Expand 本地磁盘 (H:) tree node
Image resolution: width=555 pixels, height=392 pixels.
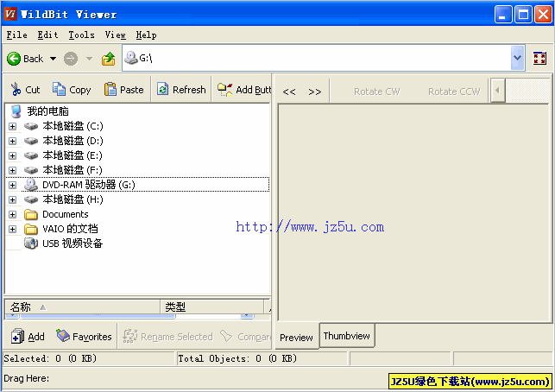pyautogui.click(x=13, y=199)
